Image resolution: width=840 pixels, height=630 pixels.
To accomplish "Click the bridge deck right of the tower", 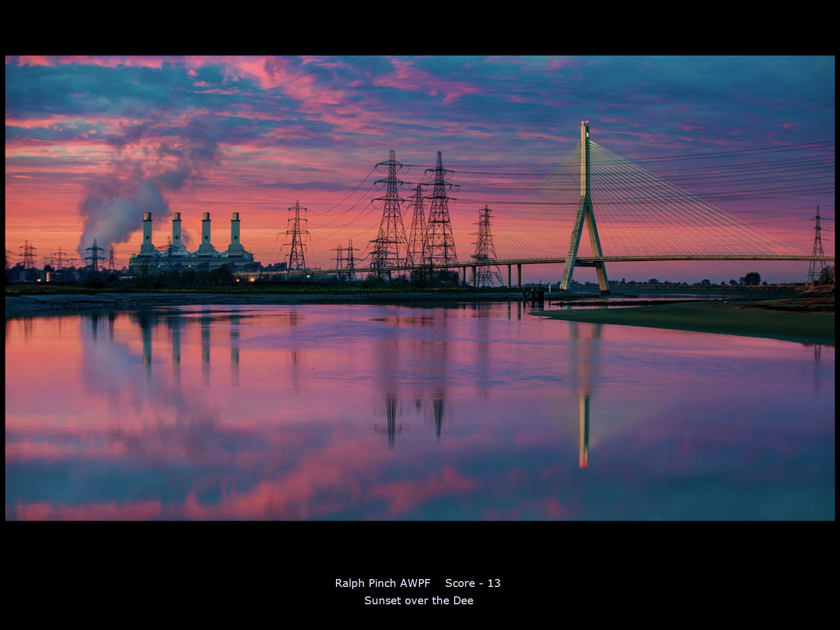I will pyautogui.click(x=709, y=258).
